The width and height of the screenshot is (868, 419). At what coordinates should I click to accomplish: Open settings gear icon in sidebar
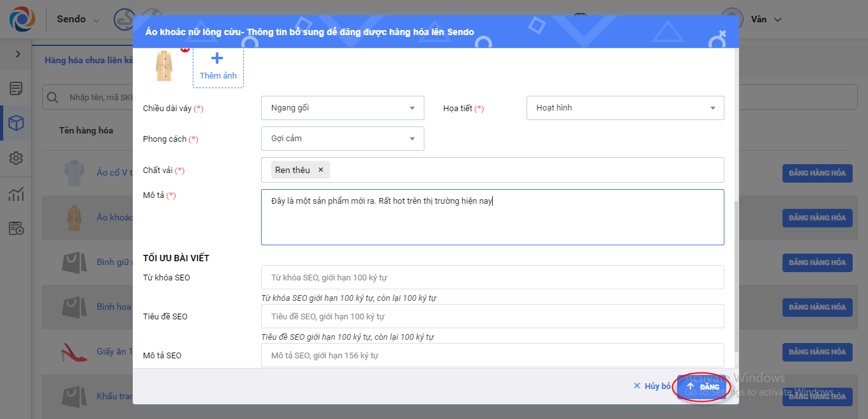pyautogui.click(x=16, y=158)
